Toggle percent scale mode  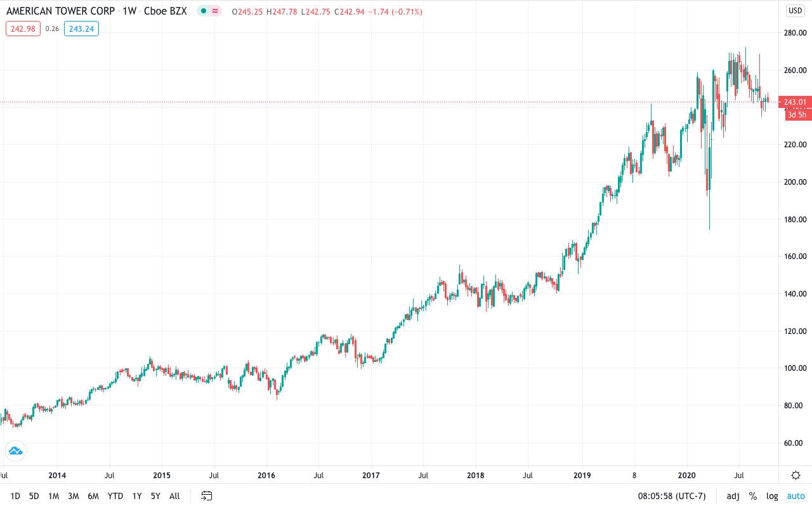pos(753,496)
